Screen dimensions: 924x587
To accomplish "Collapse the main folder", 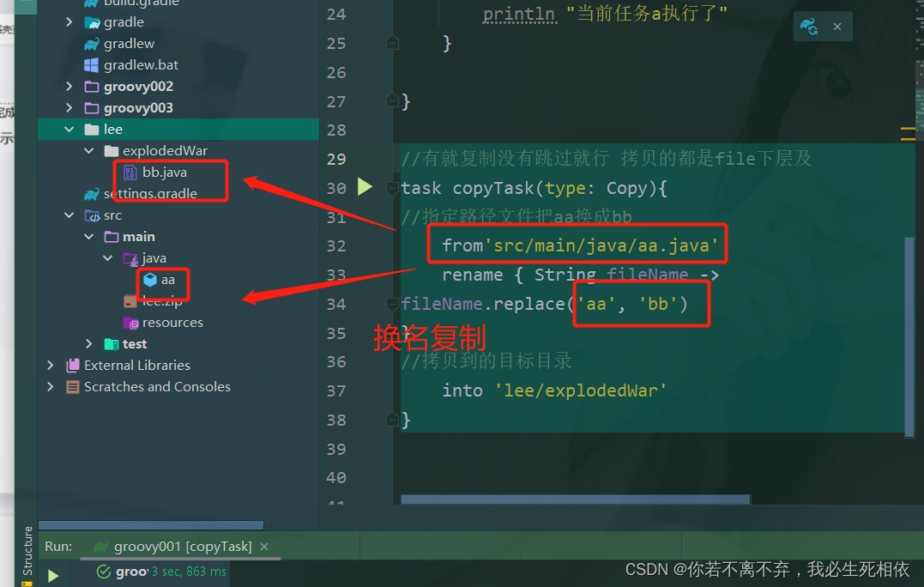I will pos(89,237).
